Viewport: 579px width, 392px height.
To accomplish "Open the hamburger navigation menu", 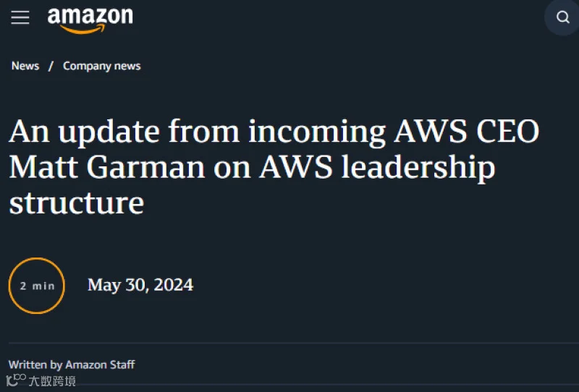I will pos(20,17).
